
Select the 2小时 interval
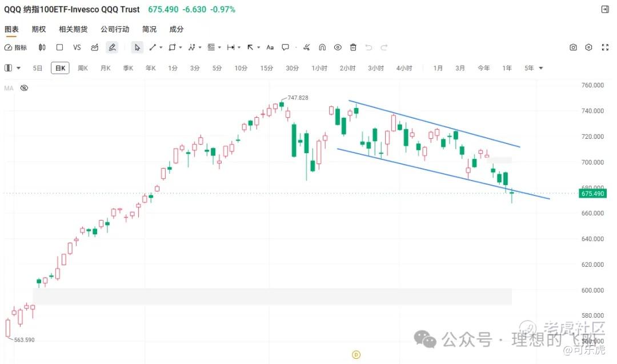point(347,68)
